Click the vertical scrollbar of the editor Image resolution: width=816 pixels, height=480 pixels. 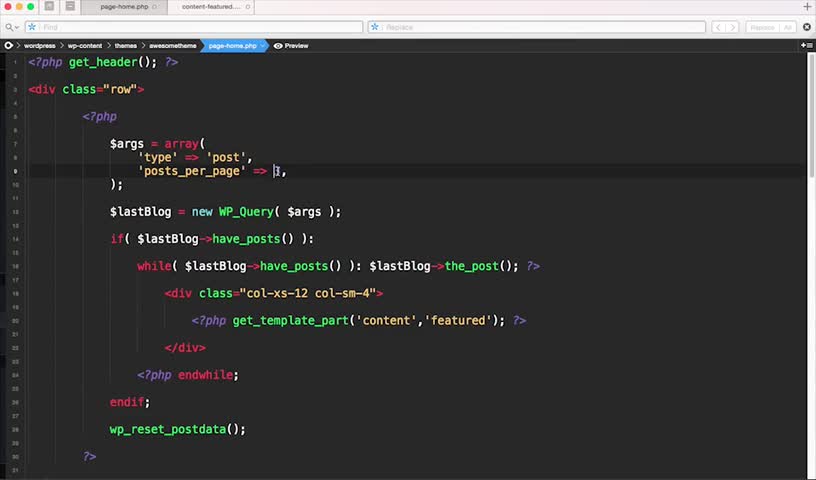(812, 115)
